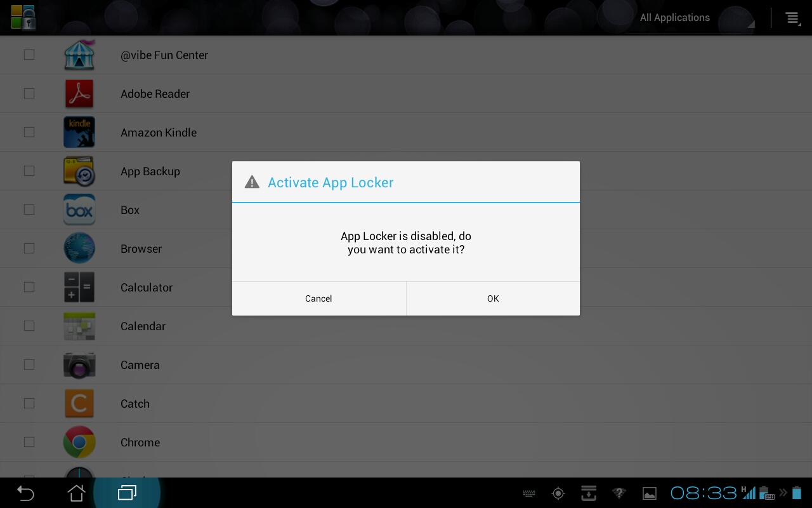Screen dimensions: 812x508
Task: Tap the Home navigation icon
Action: [76, 493]
